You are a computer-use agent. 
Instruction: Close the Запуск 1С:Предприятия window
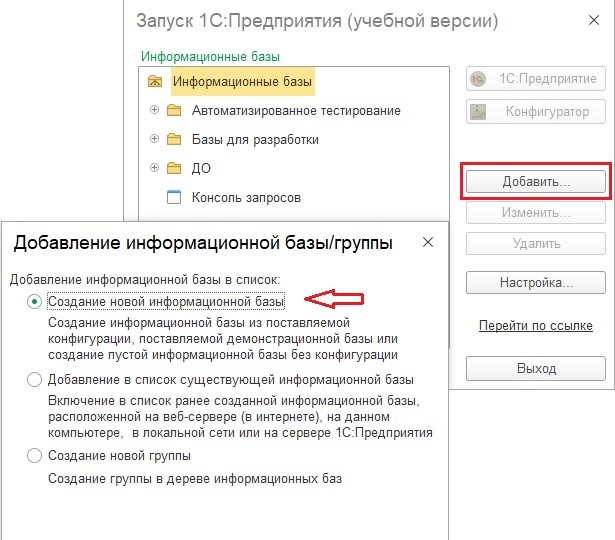click(x=594, y=20)
